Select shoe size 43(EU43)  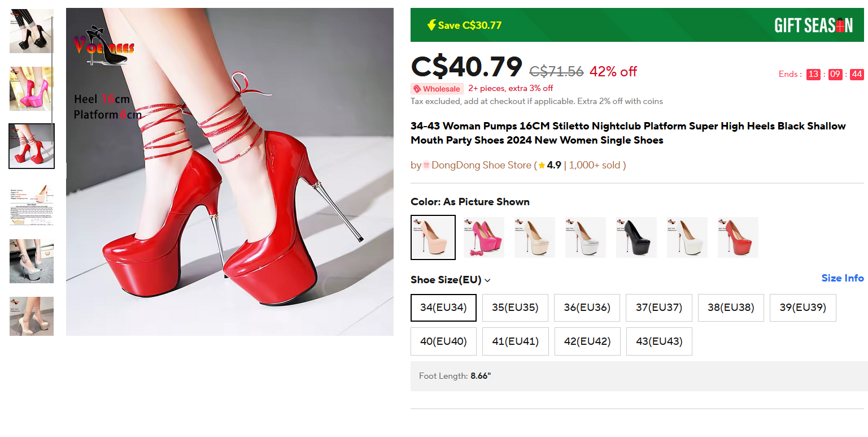coord(658,341)
